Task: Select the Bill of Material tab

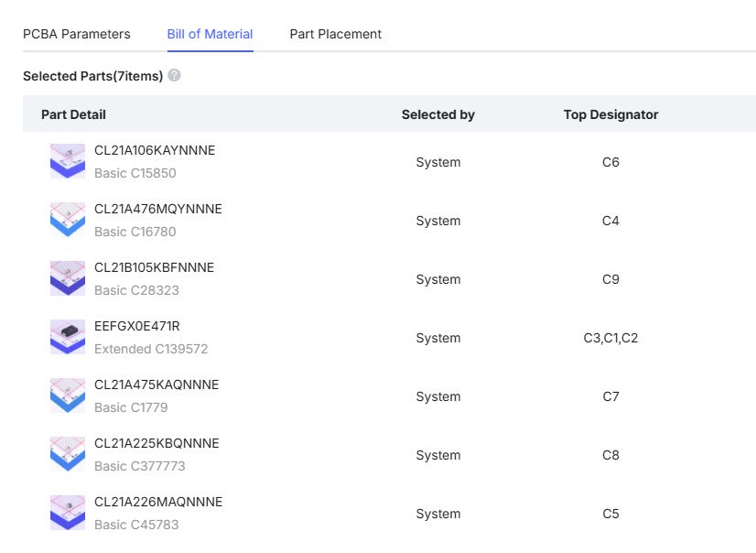Action: [210, 34]
